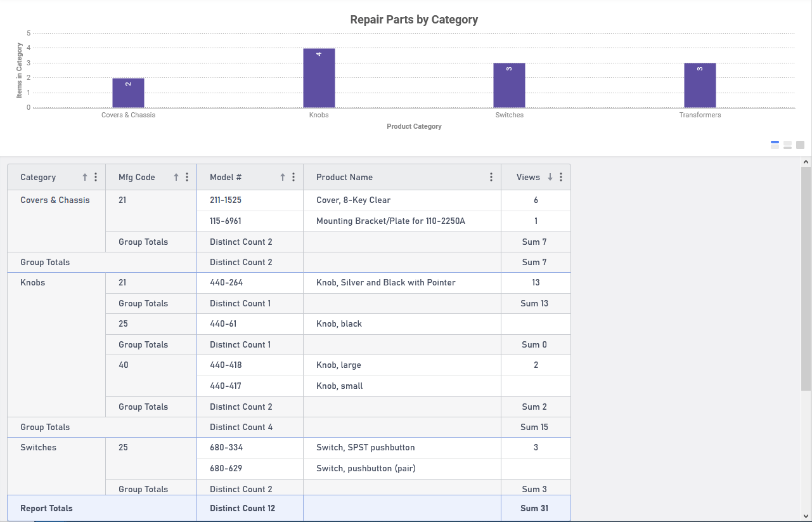Click Cover, 8-Key Clear product name
812x522 pixels.
click(x=353, y=200)
